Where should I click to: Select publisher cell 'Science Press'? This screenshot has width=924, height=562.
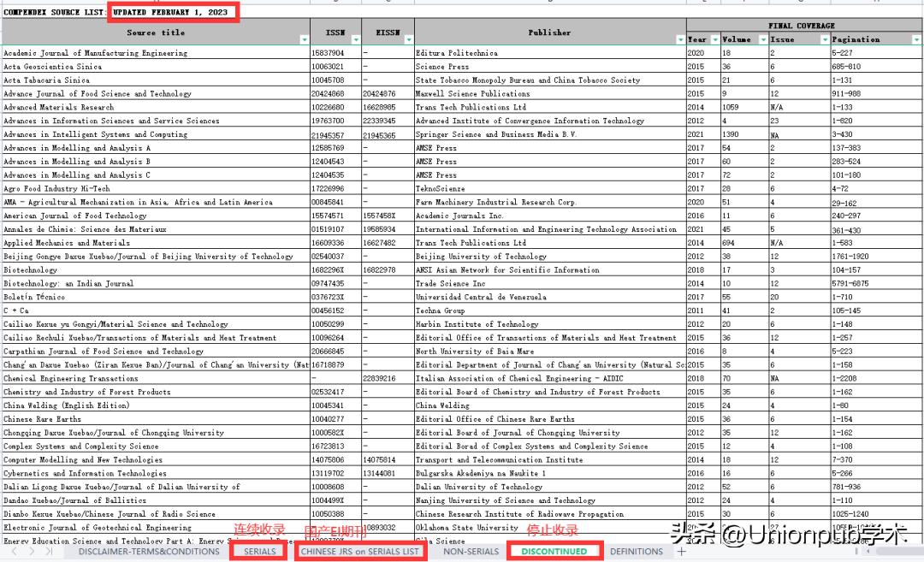tap(550, 67)
